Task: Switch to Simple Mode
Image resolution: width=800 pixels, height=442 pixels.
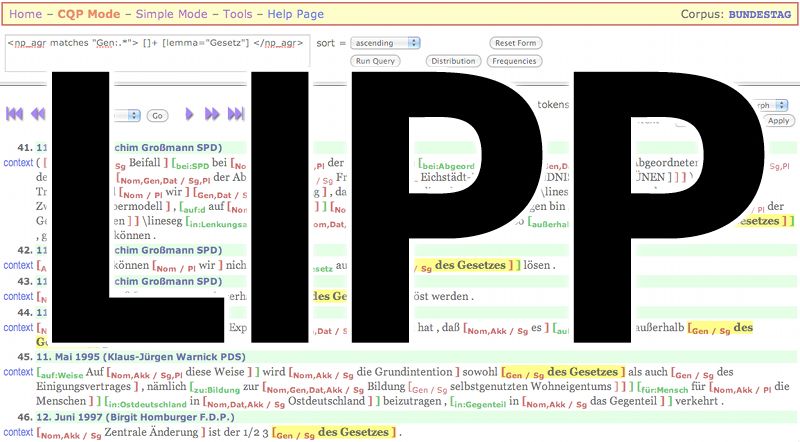Action: tap(171, 14)
